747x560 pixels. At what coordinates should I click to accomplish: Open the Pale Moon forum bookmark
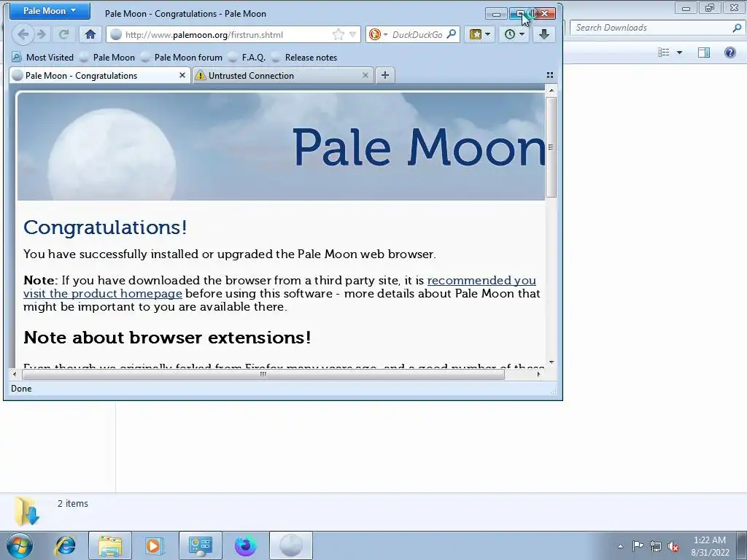[182, 57]
